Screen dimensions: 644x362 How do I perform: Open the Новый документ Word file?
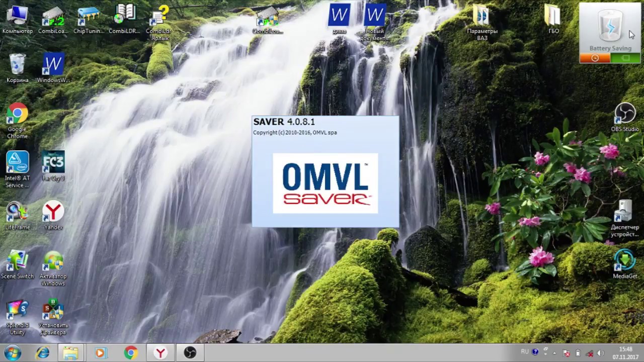coord(374,23)
